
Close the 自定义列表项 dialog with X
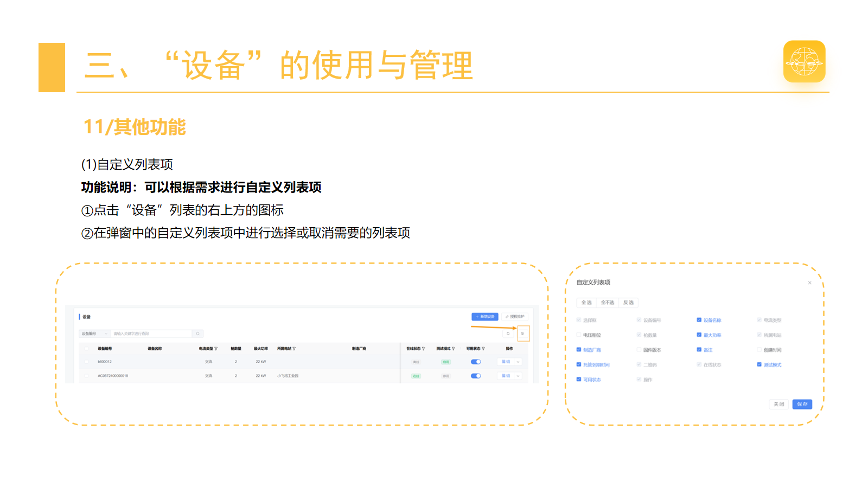[810, 282]
